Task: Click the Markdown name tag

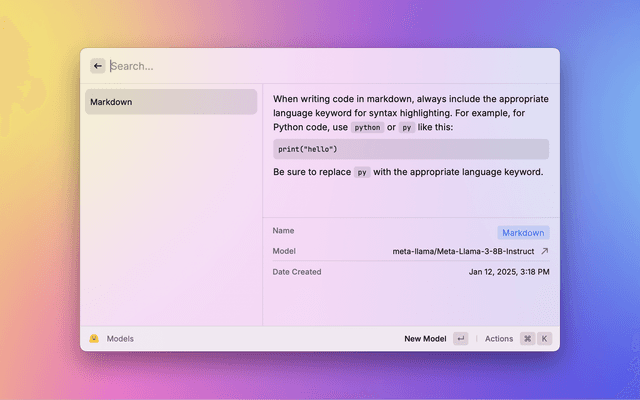Action: [523, 232]
